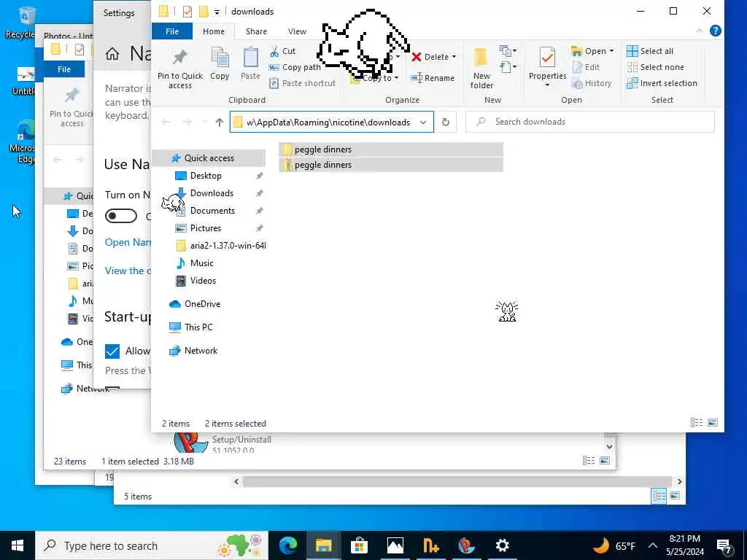Show hidden system tray icons
Image resolution: width=747 pixels, height=560 pixels.
(x=653, y=545)
